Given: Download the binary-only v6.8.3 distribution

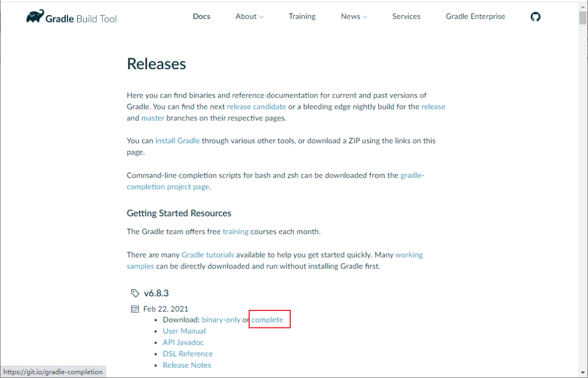Looking at the screenshot, I should [x=221, y=320].
